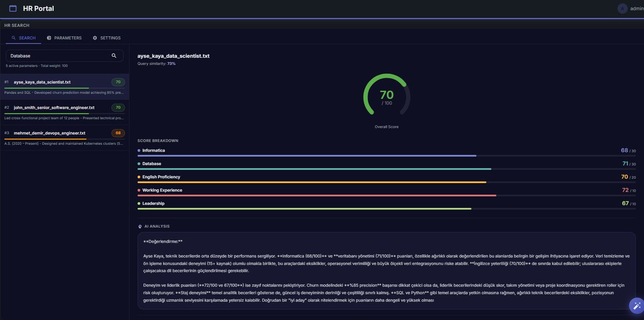The height and width of the screenshot is (320, 644).
Task: Open the admin user avatar
Action: pyautogui.click(x=623, y=8)
